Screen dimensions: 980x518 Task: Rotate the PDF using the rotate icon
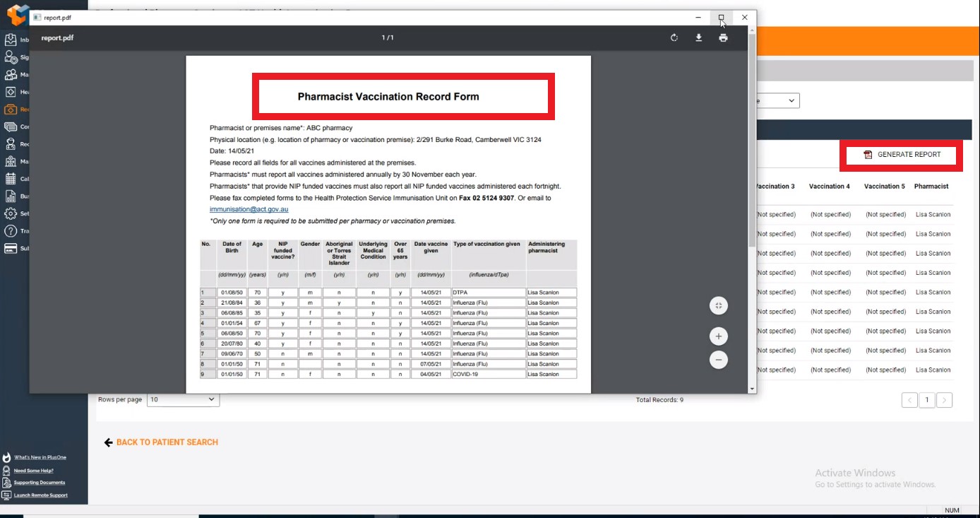point(674,38)
